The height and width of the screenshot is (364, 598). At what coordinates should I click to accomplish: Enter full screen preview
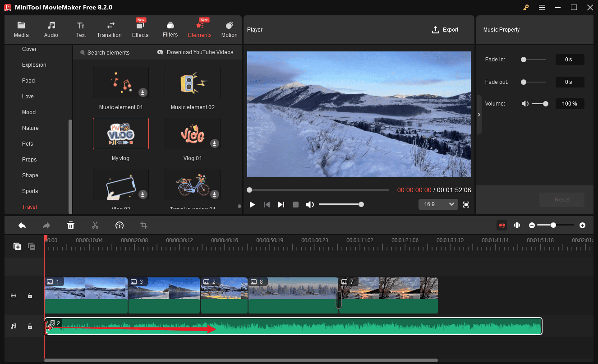click(466, 205)
